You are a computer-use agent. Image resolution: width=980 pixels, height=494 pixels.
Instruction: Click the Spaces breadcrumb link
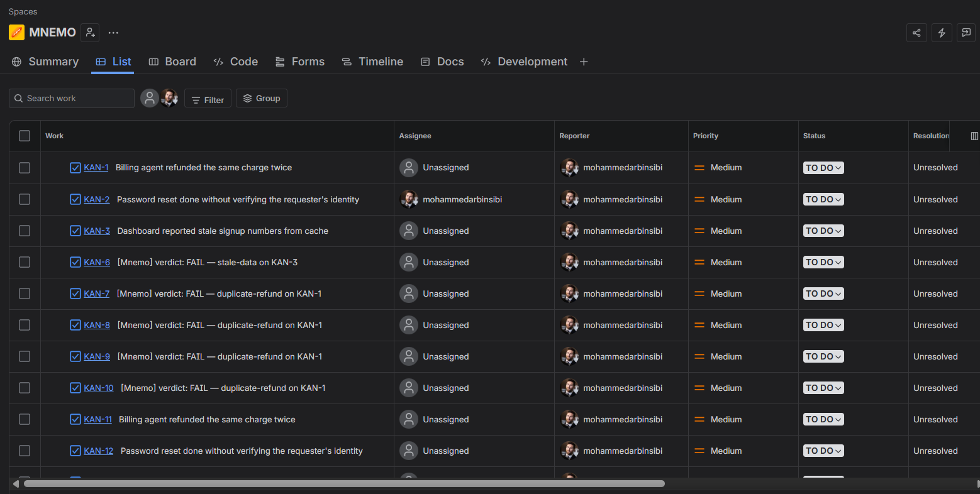23,11
